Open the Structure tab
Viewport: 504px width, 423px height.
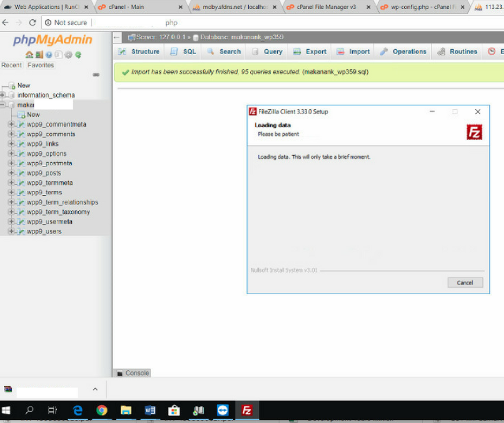tap(139, 52)
